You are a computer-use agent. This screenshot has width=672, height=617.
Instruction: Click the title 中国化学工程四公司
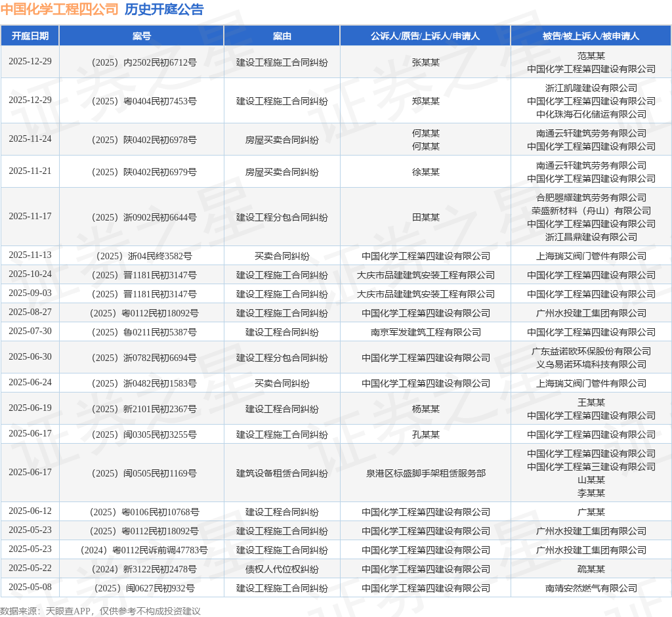click(60, 9)
